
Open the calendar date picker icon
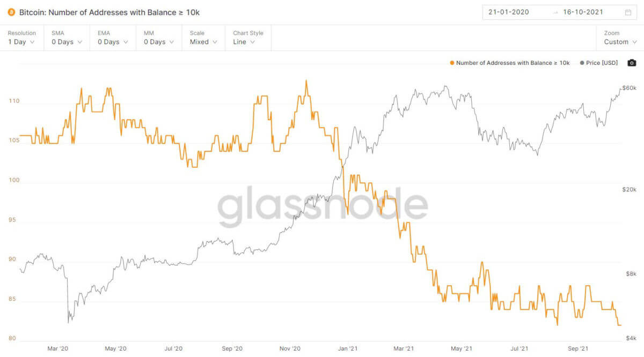click(628, 12)
